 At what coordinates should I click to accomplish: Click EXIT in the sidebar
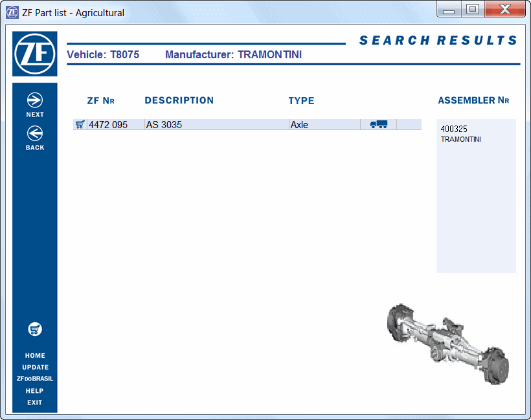pyautogui.click(x=35, y=403)
